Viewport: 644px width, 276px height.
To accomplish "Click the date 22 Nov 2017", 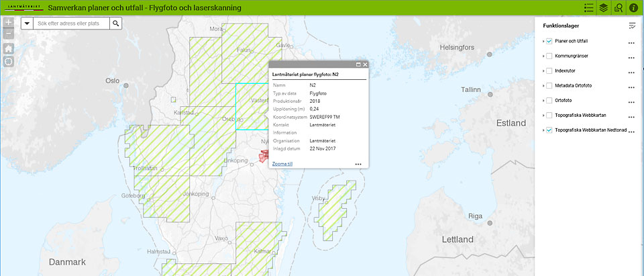I will (323, 148).
